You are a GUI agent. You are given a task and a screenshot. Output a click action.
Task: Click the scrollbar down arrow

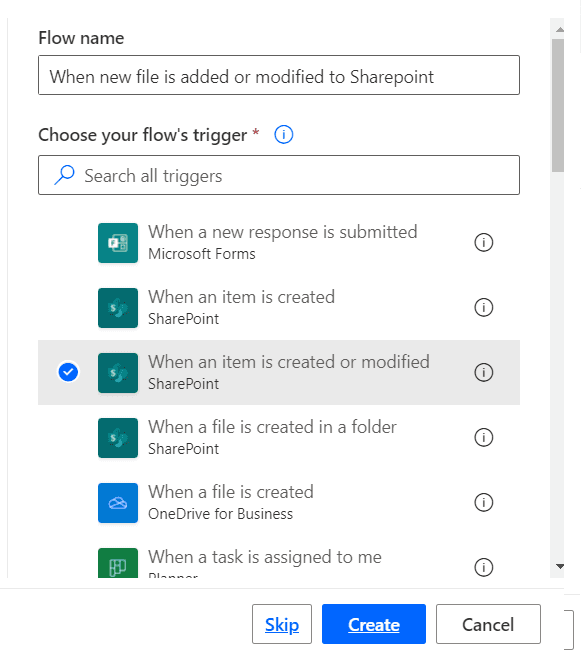tap(560, 566)
